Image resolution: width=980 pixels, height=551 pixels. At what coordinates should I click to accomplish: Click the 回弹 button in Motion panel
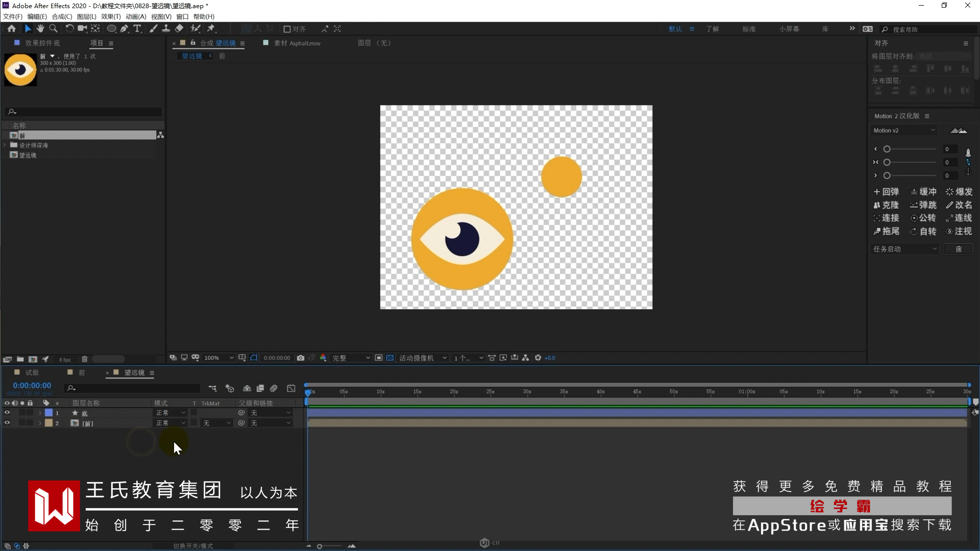click(886, 192)
